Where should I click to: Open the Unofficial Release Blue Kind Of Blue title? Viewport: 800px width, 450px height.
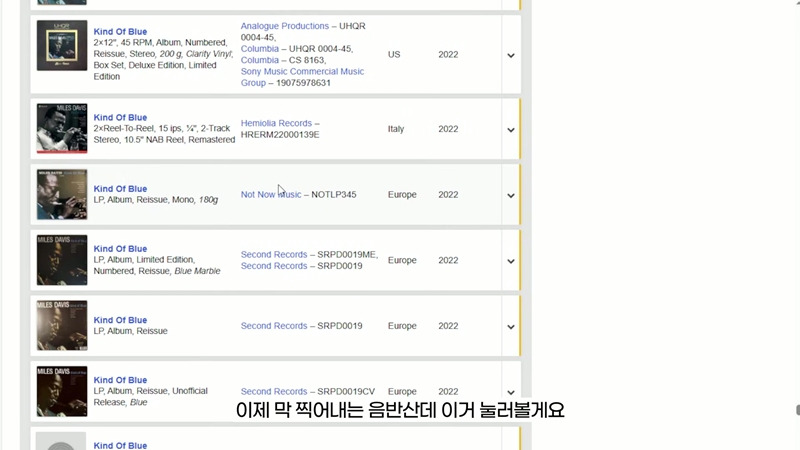(120, 380)
